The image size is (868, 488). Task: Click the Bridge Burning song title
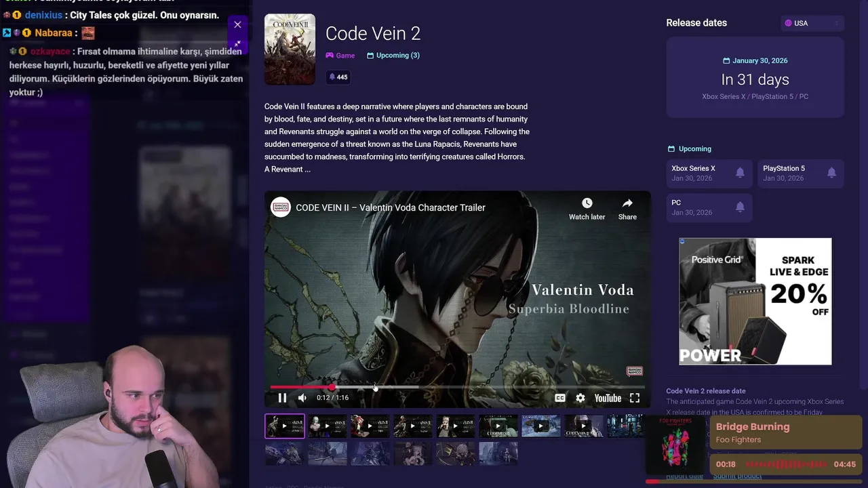(753, 427)
